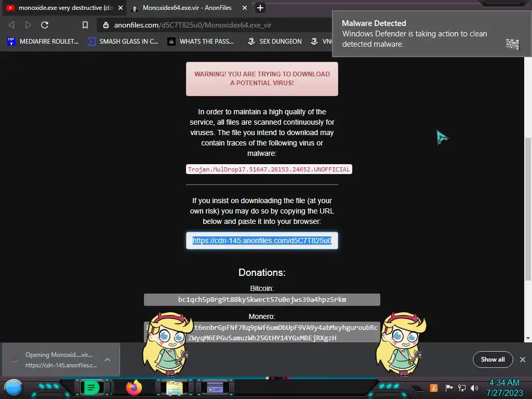Show all downloads
The width and height of the screenshot is (532, 399).
tap(493, 360)
